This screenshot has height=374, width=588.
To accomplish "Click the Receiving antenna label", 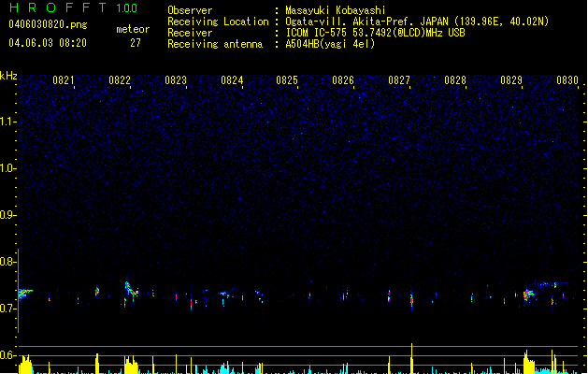I will (215, 44).
